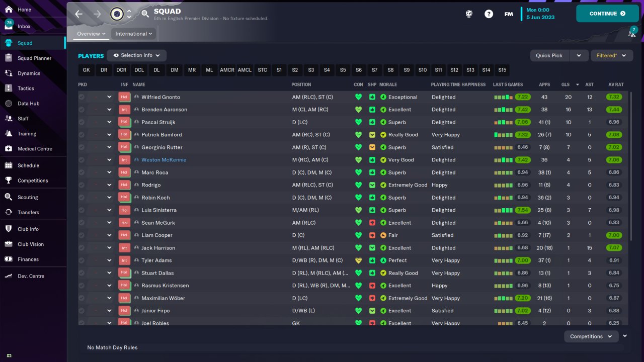Click Wilfried Gnonto's Hol status badge
This screenshot has width=644, height=362.
(124, 97)
